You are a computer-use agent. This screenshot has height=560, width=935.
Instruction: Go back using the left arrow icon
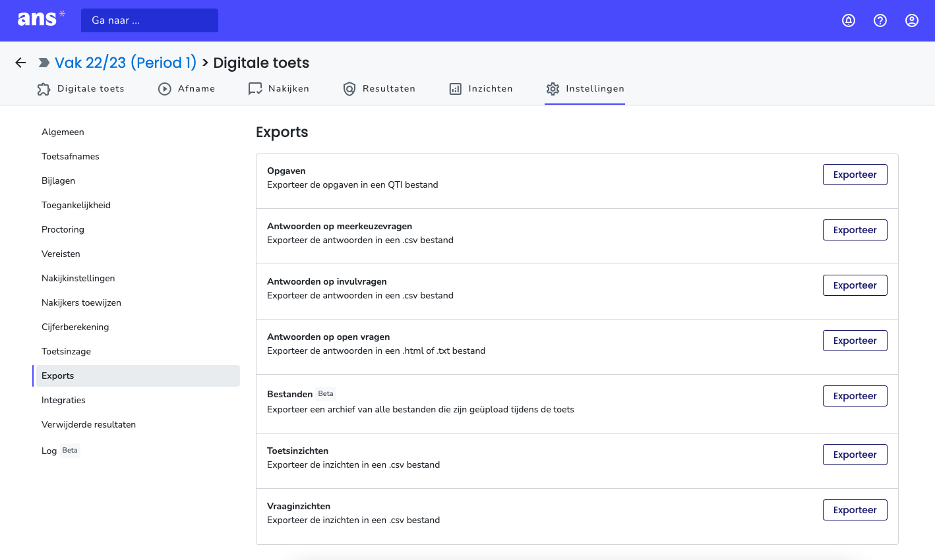click(x=20, y=63)
